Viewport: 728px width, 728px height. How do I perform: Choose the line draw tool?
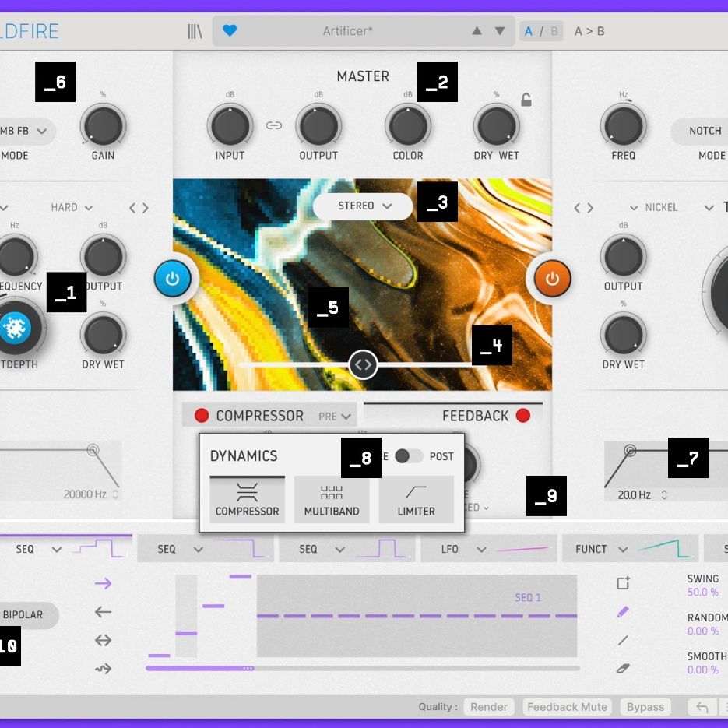(x=622, y=640)
